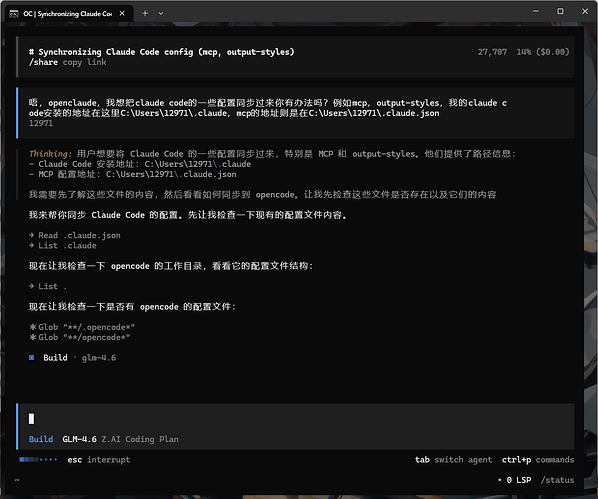This screenshot has width=598, height=499.
Task: Click the Thinking: label
Action: [50, 154]
